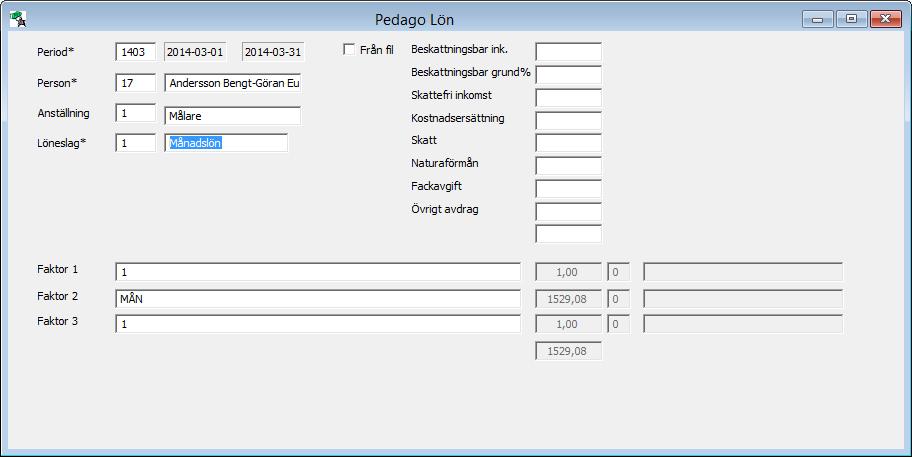Screen dimensions: 912x457
Task: Click the Person* label
Action: pos(57,83)
